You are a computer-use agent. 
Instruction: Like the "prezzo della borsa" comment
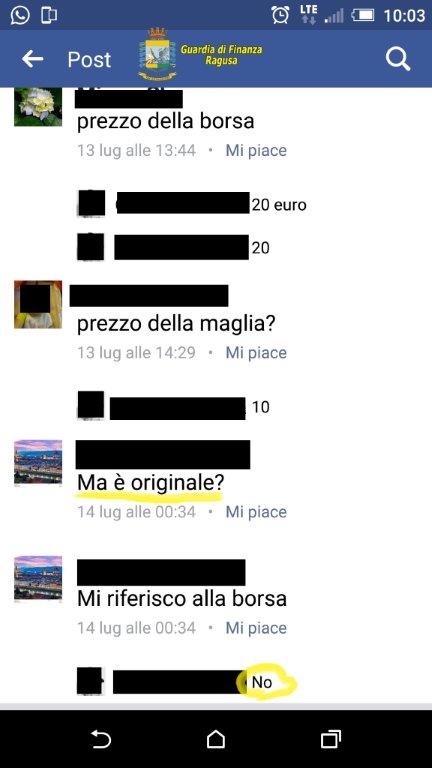[x=256, y=150]
